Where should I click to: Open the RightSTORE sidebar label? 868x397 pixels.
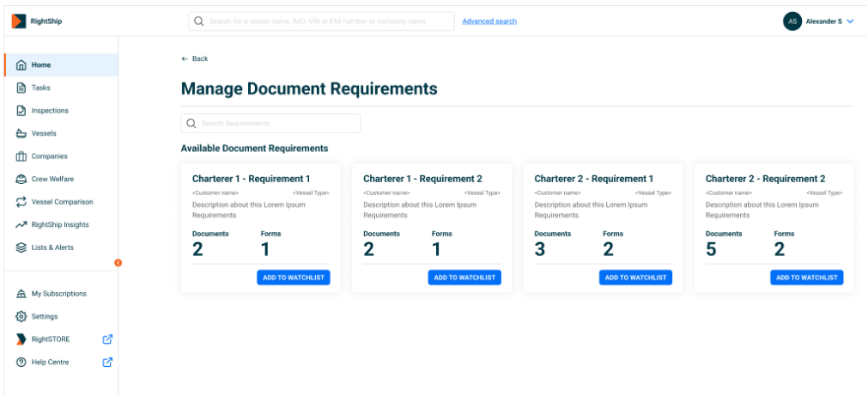(51, 339)
